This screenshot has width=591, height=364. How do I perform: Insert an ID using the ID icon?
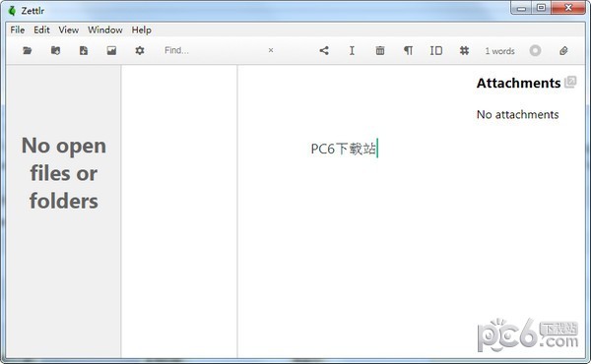coord(436,50)
